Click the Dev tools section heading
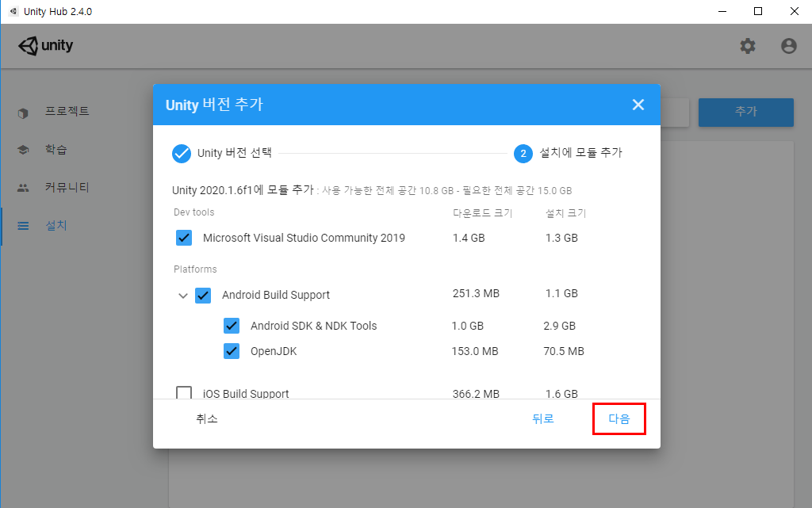This screenshot has width=812, height=508. 193,212
